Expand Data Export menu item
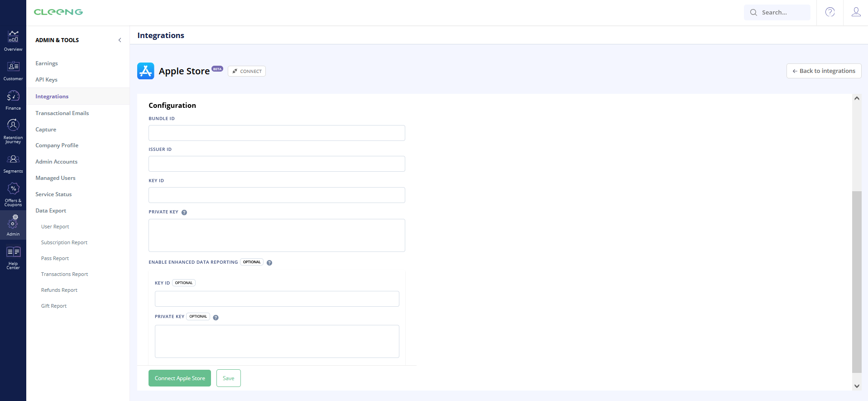 point(51,211)
